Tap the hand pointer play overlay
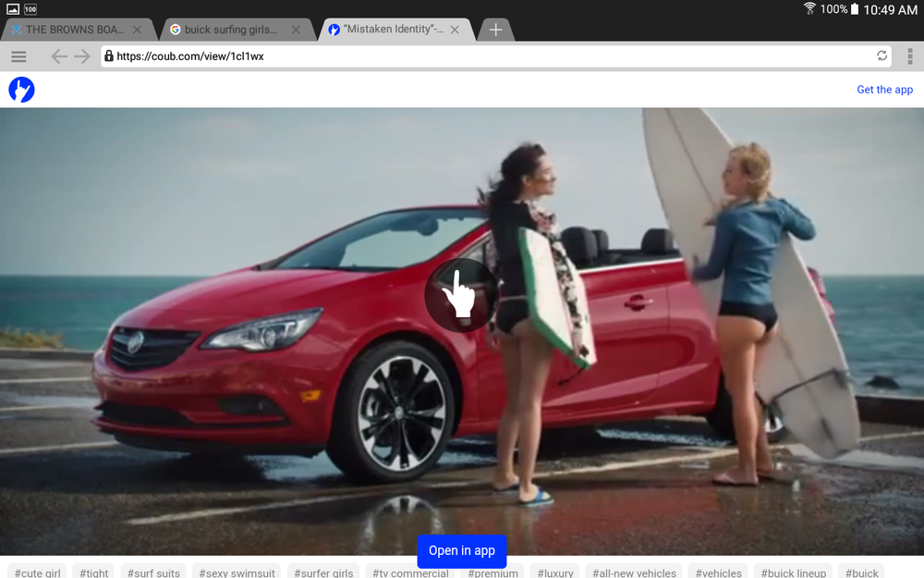 coord(461,295)
